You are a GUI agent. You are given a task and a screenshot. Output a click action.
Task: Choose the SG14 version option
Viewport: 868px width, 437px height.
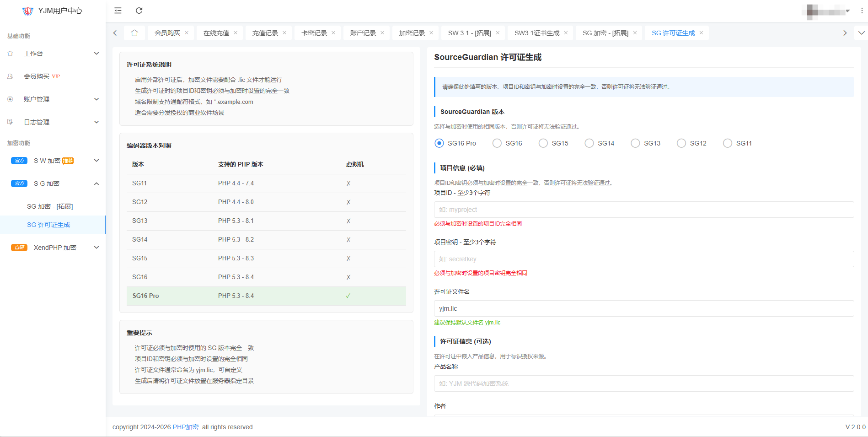click(x=589, y=143)
